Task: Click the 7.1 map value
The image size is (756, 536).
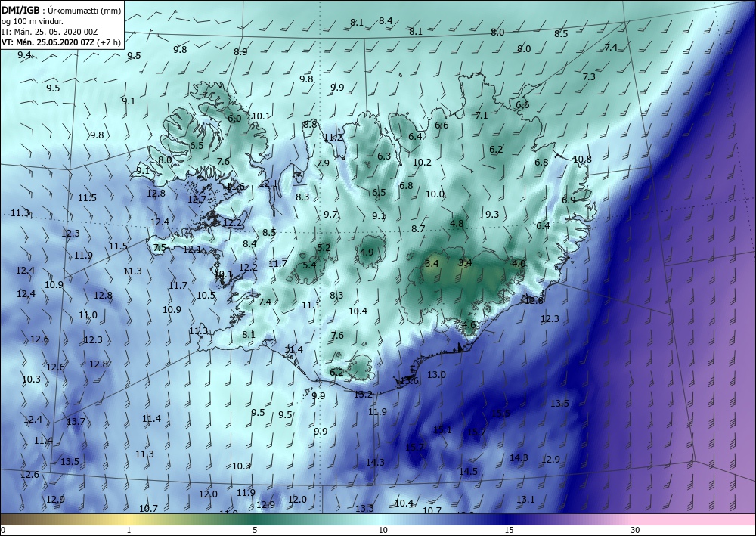Action: point(482,115)
